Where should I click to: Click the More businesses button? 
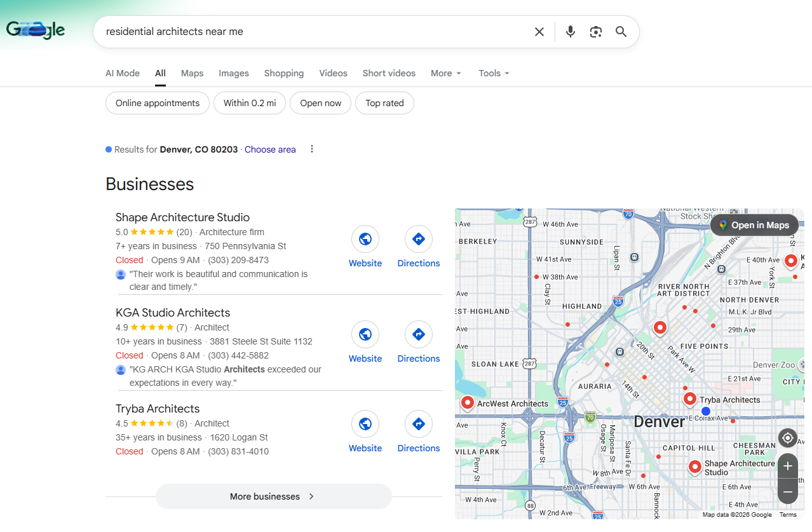273,496
